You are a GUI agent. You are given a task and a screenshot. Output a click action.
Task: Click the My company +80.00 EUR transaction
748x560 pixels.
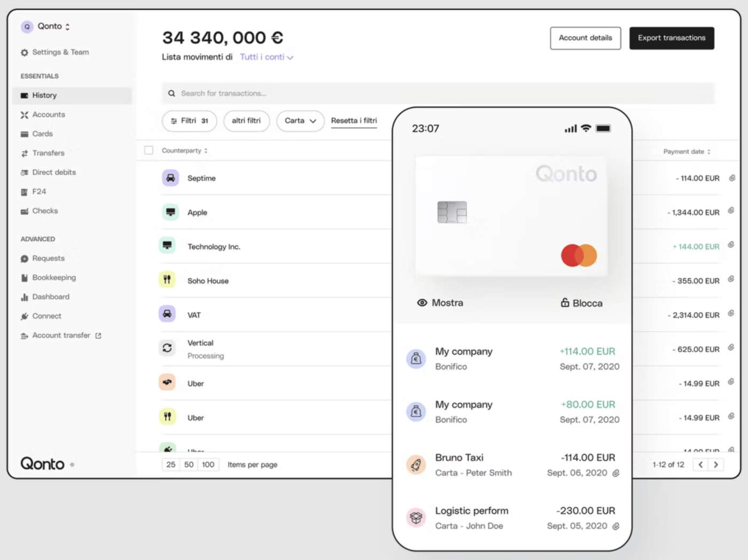pos(512,412)
